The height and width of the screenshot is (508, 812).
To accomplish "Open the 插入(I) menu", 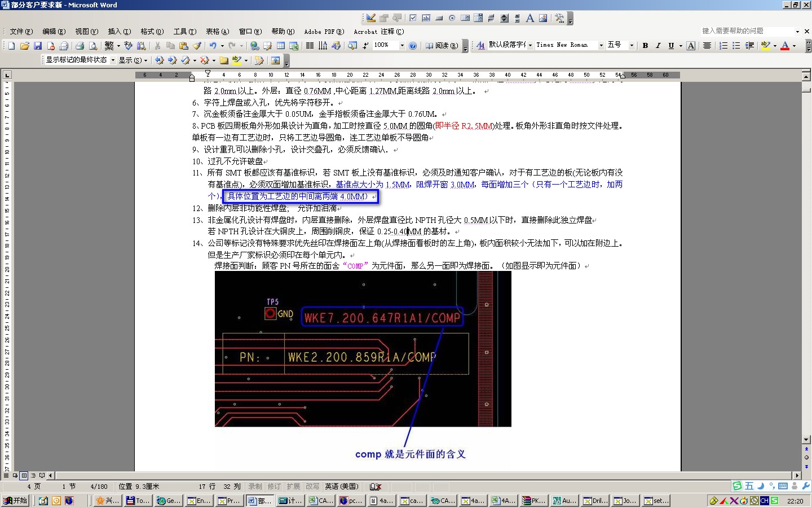I will tap(119, 32).
